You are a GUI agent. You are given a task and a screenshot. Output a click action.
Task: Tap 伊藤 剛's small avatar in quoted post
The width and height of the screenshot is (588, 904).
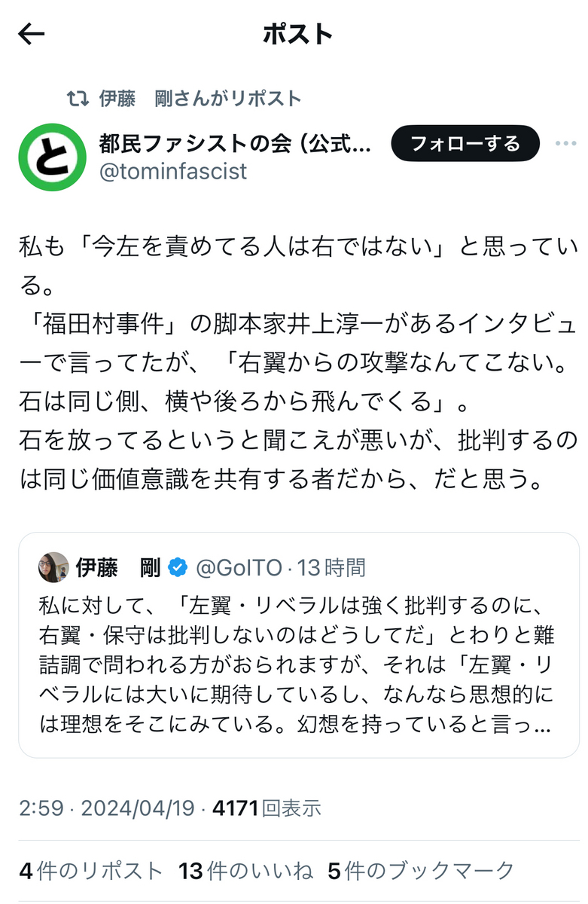click(53, 567)
